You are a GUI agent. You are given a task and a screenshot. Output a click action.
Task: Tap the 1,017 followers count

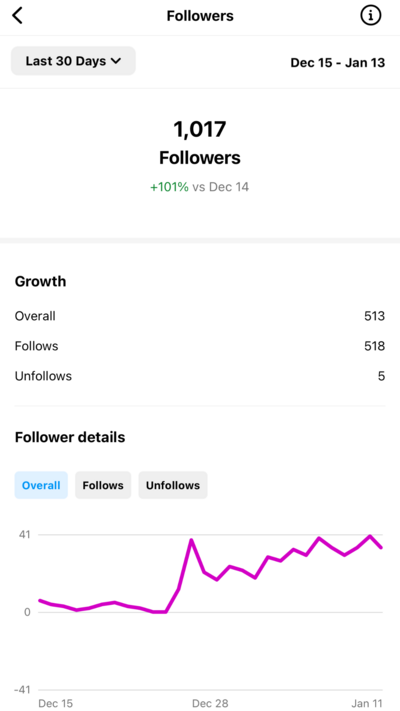[200, 129]
